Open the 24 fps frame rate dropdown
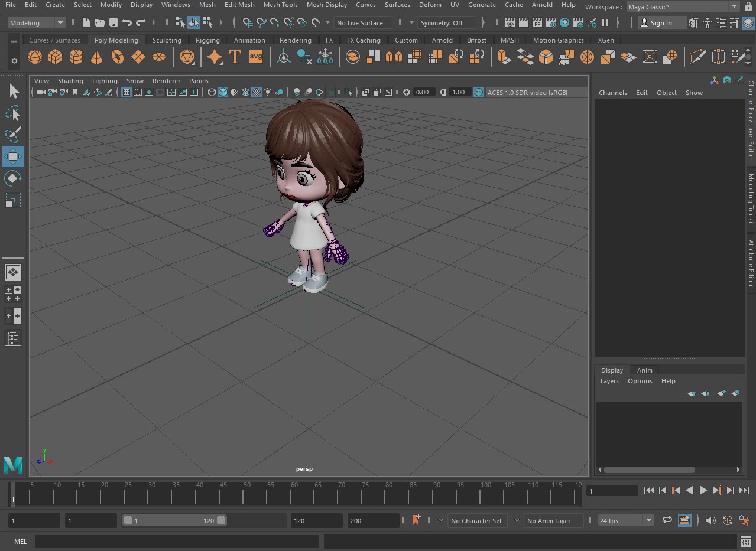The height and width of the screenshot is (551, 756). (626, 520)
